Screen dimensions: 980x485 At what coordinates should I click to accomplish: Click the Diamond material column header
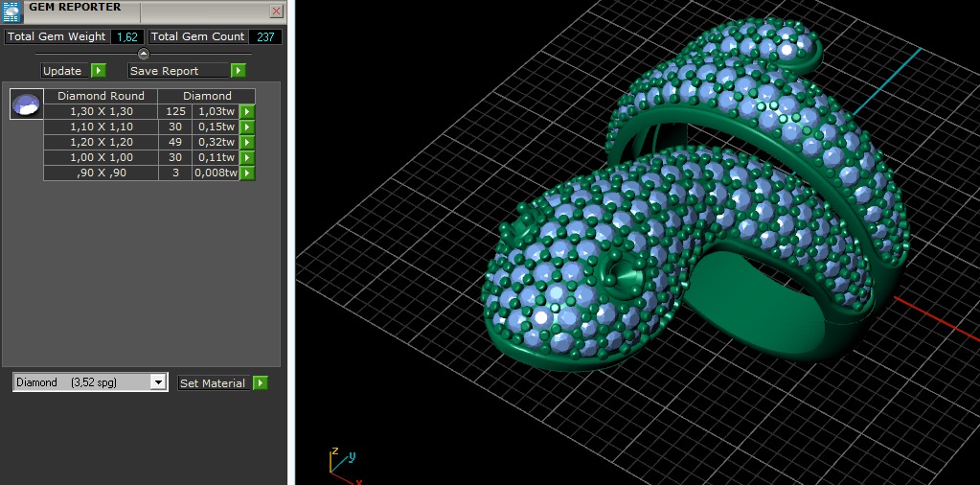point(207,96)
